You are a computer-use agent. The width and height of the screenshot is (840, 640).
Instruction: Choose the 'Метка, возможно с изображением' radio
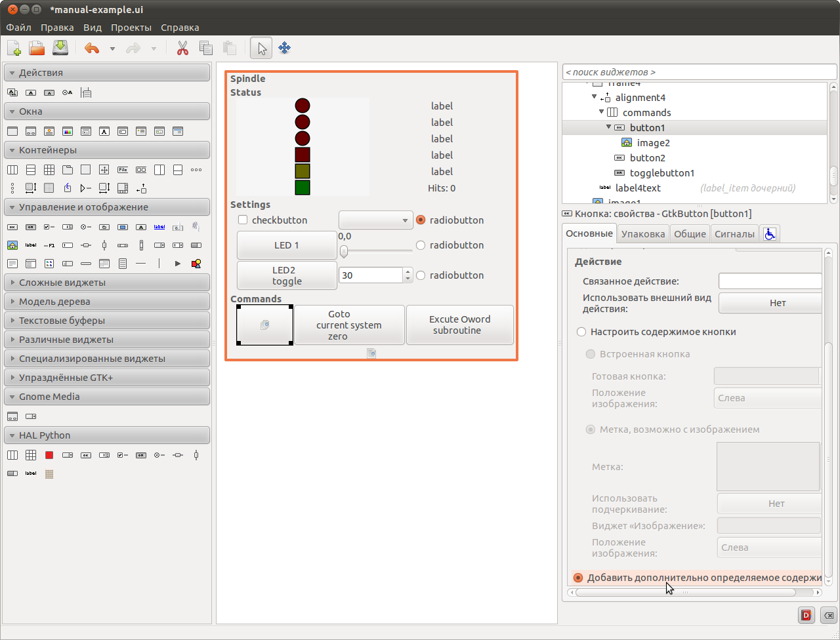(590, 430)
